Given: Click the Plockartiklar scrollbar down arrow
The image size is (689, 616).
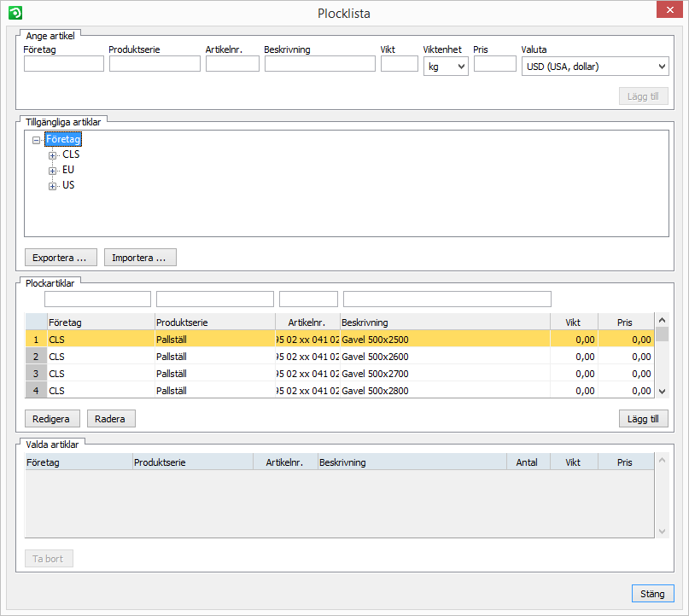Looking at the screenshot, I should pyautogui.click(x=663, y=392).
